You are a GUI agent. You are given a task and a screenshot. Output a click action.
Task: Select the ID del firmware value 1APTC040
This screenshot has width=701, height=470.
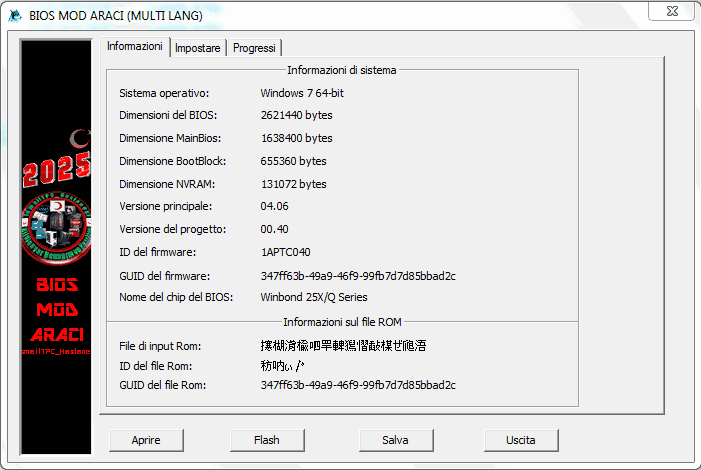pyautogui.click(x=285, y=252)
